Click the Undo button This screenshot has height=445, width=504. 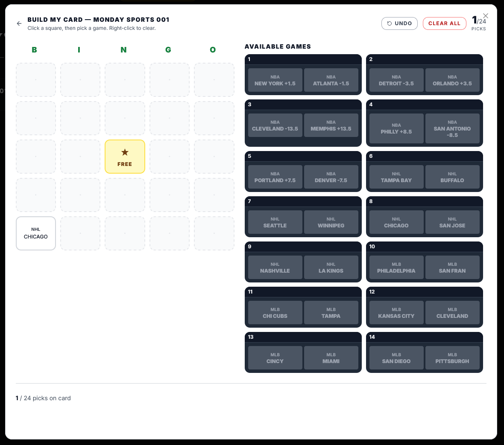tap(399, 23)
